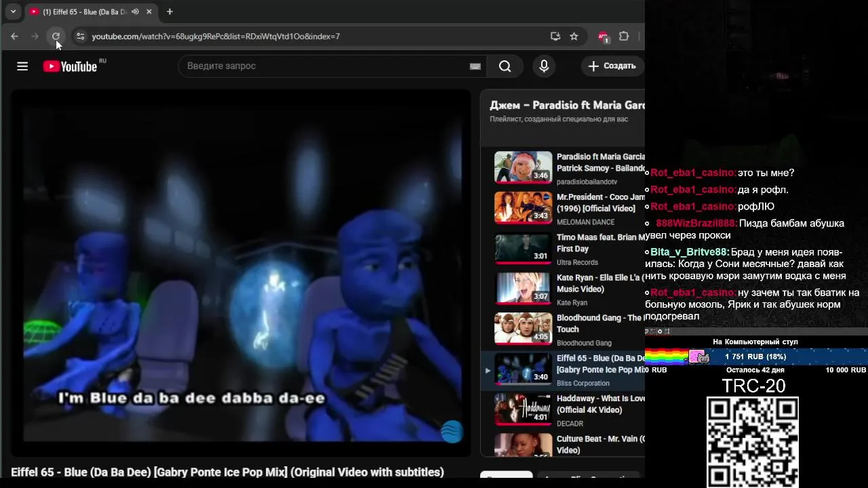868x488 pixels.
Task: Click the Paradisio thumbnail with 3:46 duration
Action: click(x=523, y=167)
